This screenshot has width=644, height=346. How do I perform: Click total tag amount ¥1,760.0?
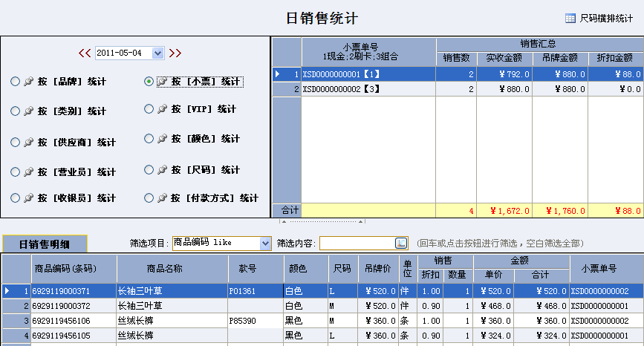coord(560,211)
